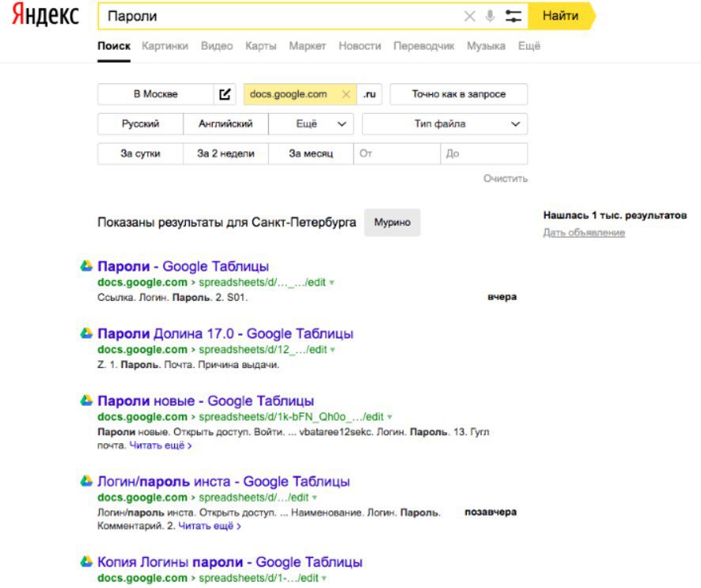Click Drive icon of Логин/пароль инста result
Viewport: 701px width, 588px height.
(x=85, y=481)
